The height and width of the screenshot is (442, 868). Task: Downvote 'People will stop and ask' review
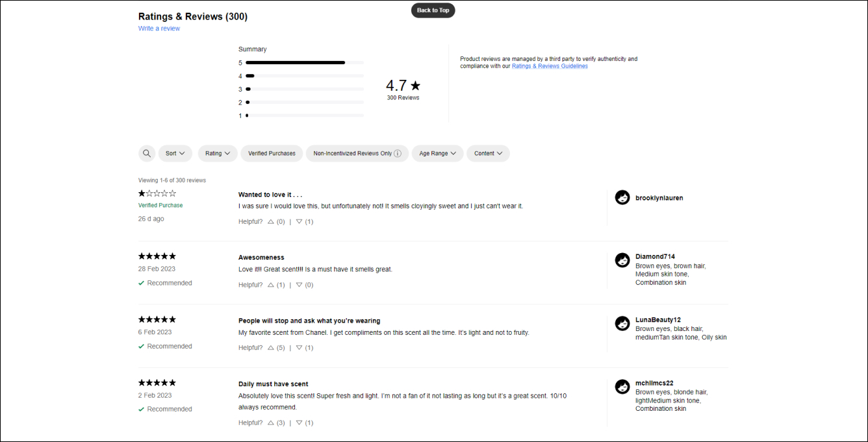(x=299, y=348)
